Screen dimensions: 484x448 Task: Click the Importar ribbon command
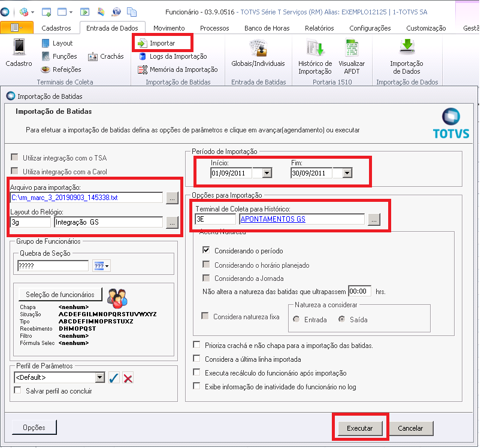click(157, 43)
